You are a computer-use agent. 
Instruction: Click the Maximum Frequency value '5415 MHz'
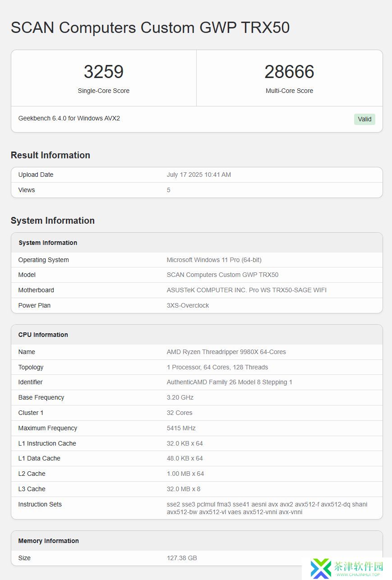(181, 428)
